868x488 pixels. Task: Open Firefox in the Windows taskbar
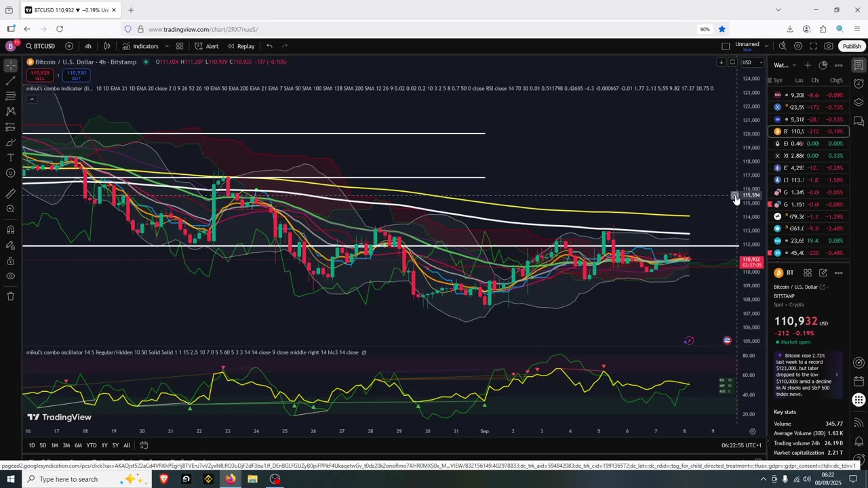tap(231, 479)
